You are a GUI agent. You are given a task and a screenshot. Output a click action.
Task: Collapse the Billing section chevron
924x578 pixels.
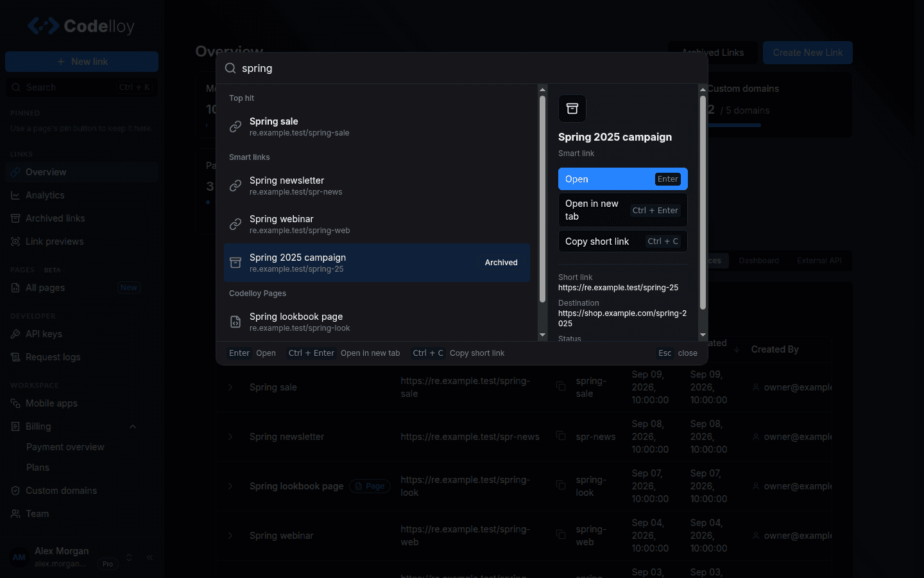(x=133, y=426)
